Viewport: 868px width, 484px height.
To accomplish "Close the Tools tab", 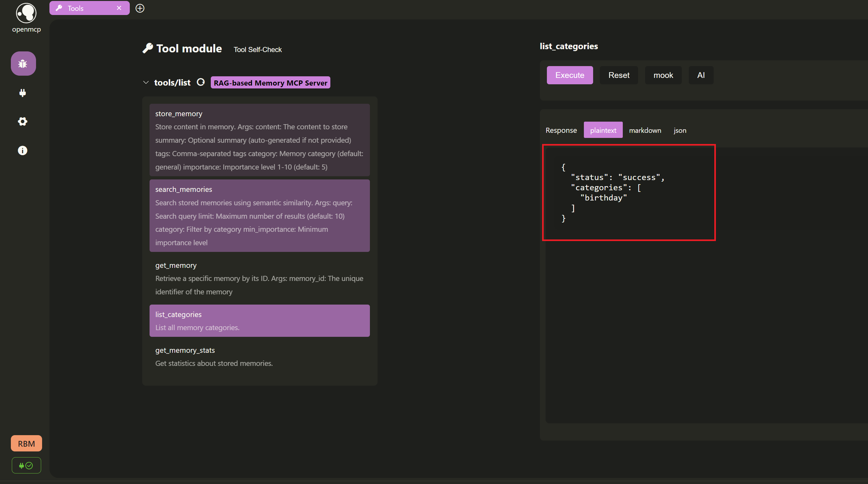I will tap(119, 8).
